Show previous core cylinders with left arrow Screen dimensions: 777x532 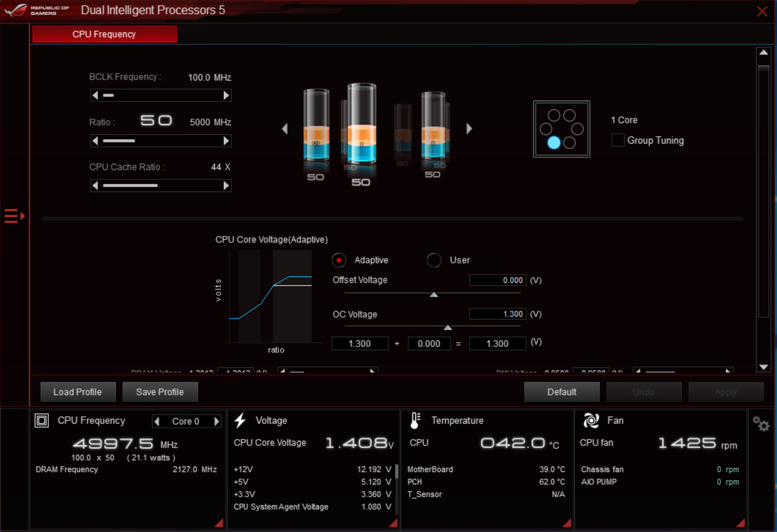pyautogui.click(x=285, y=128)
